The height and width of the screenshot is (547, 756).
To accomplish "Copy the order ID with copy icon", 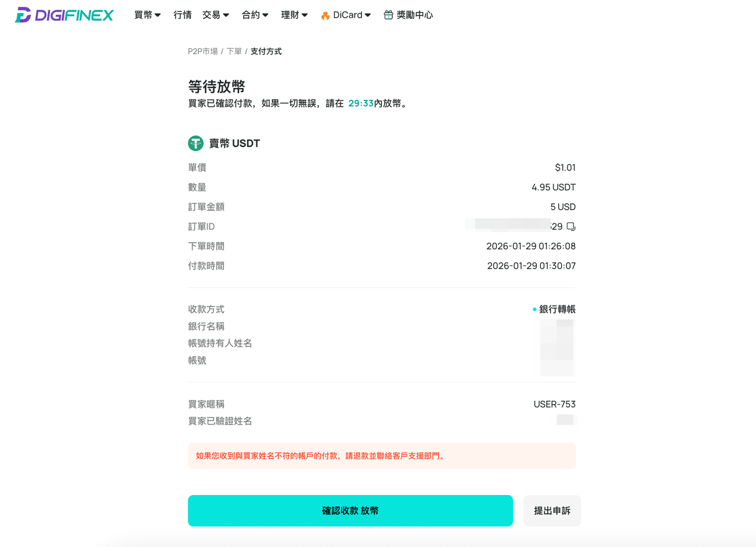I will click(x=571, y=226).
